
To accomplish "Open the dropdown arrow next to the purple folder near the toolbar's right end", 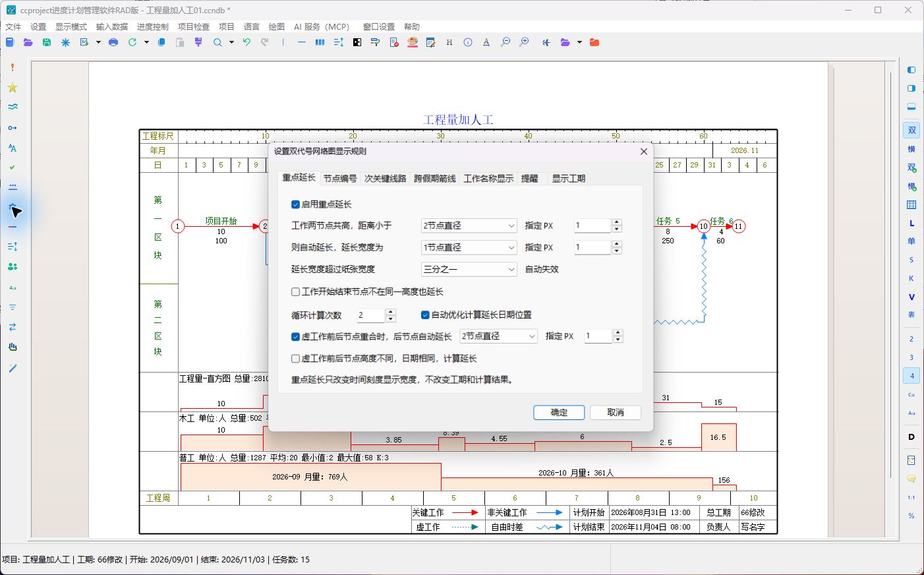I will [579, 42].
